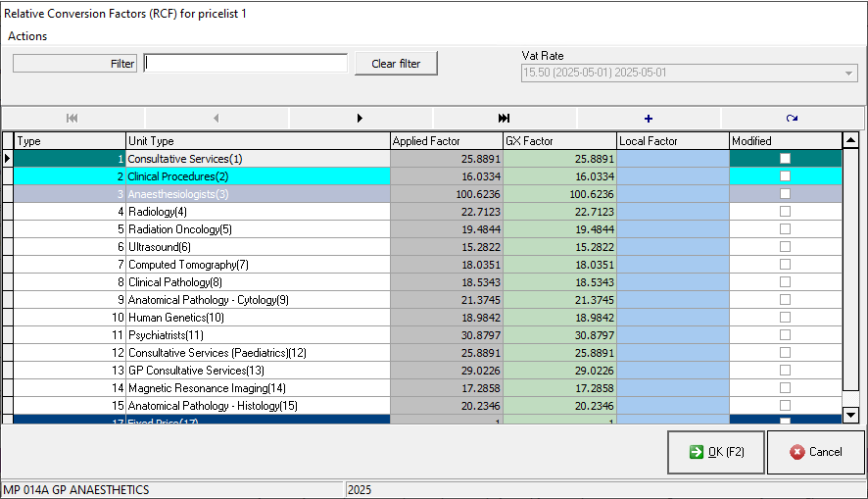Select Local Factor cell for Ultrasound(6)
The height and width of the screenshot is (499, 868).
tap(672, 247)
